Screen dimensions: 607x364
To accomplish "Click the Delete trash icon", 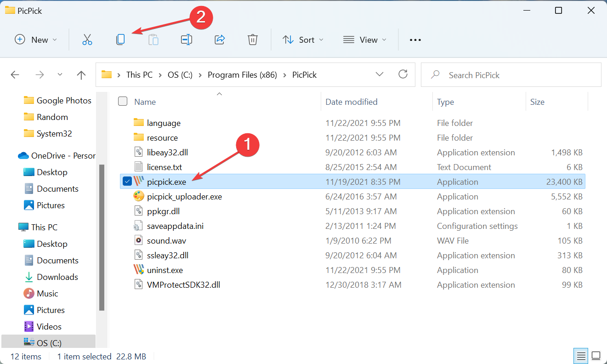I will pyautogui.click(x=253, y=40).
